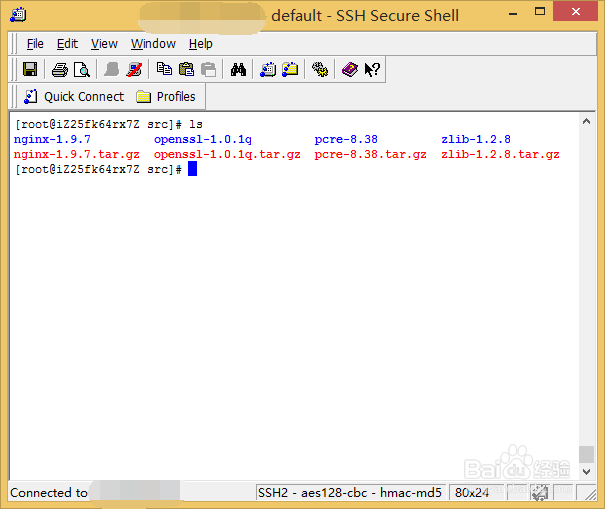
Task: Click the pcre-8.38 directory name
Action: (x=346, y=139)
